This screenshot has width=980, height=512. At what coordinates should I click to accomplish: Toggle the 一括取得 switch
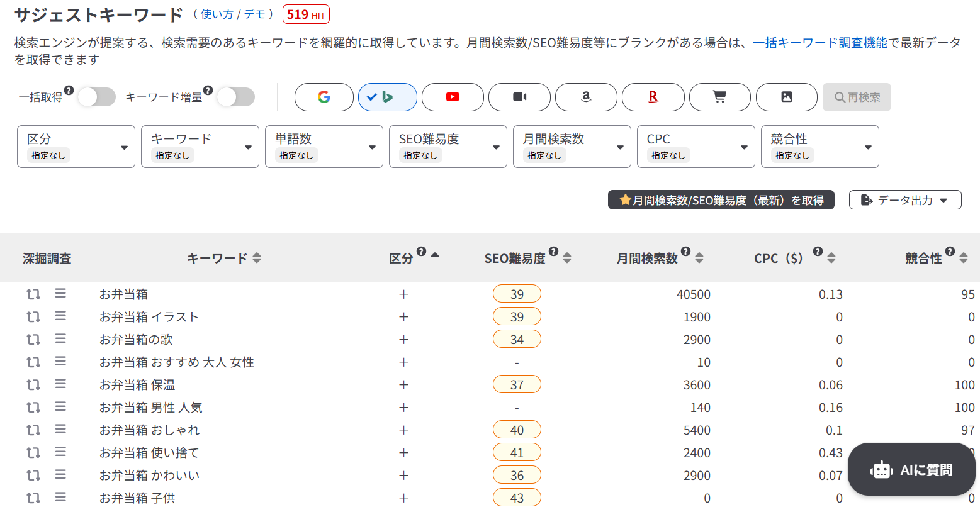click(96, 97)
